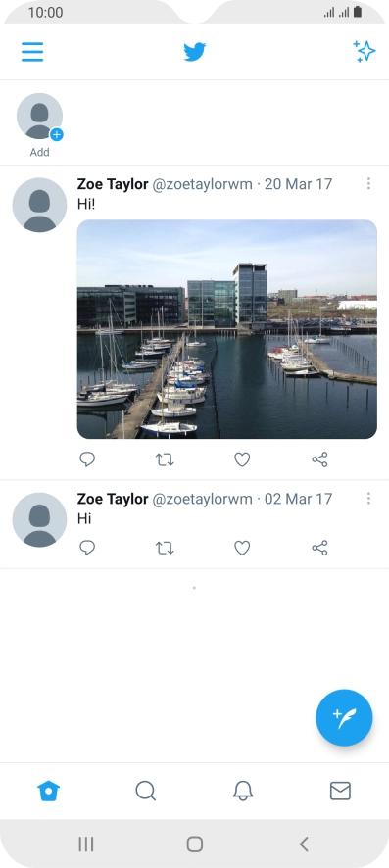This screenshot has height=868, width=389.
Task: Like the 'Hi!' photo tweet
Action: pyautogui.click(x=242, y=459)
